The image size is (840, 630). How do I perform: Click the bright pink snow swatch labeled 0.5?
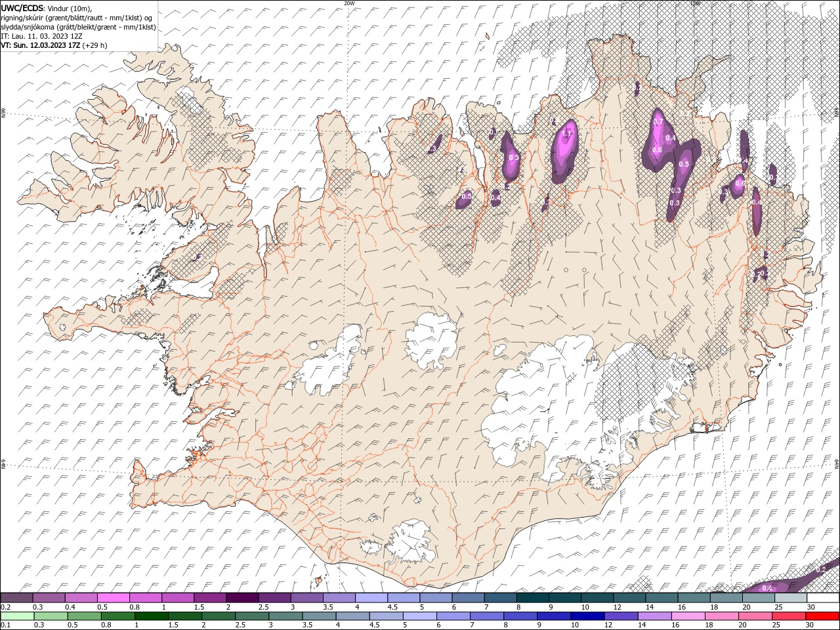113,598
